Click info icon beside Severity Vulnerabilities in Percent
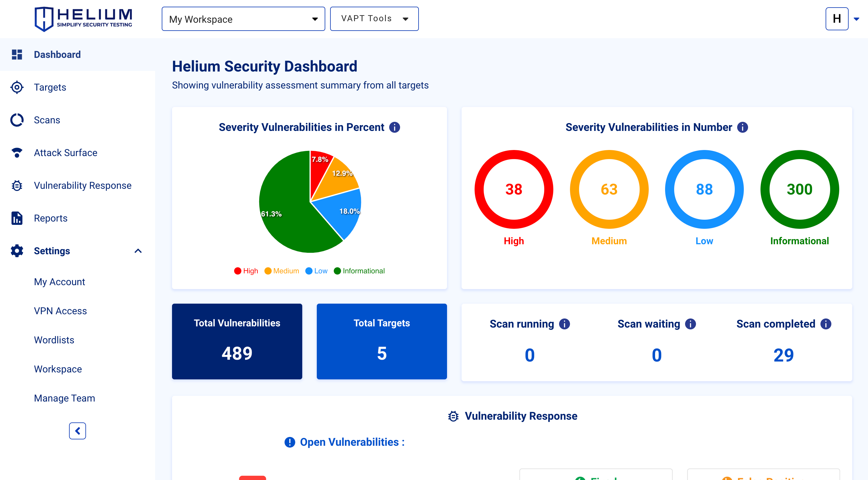Image resolution: width=868 pixels, height=480 pixels. click(395, 127)
